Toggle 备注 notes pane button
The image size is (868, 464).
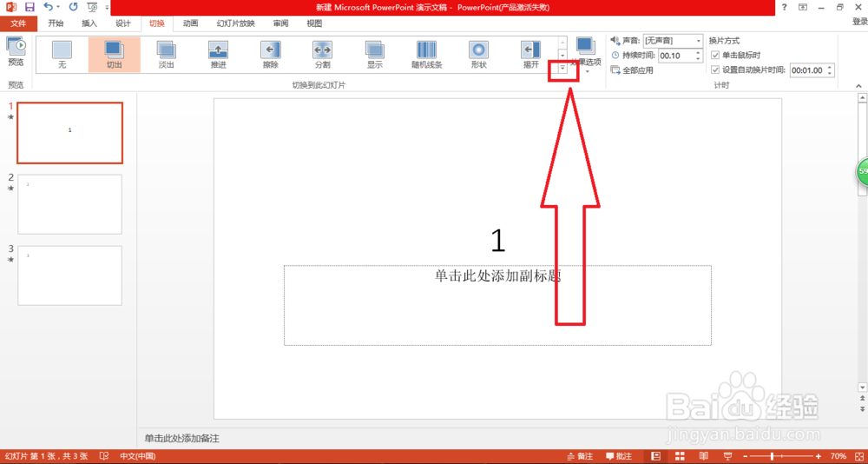(580, 456)
